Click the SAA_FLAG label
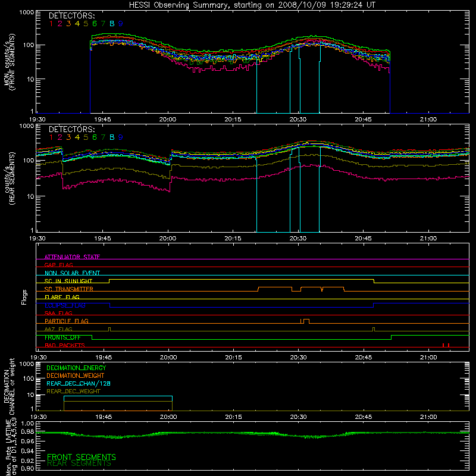The width and height of the screenshot is (476, 476). click(58, 313)
